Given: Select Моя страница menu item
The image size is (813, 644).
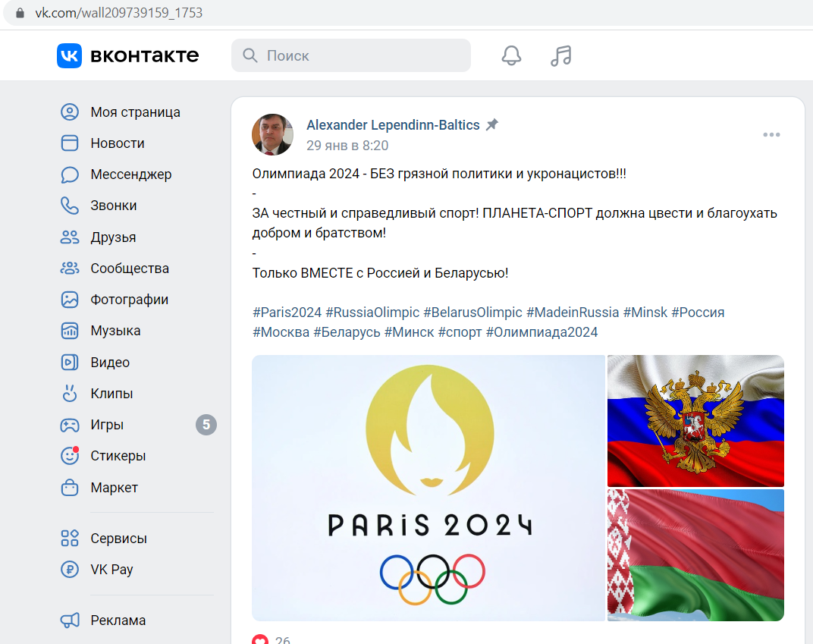Looking at the screenshot, I should pos(135,112).
